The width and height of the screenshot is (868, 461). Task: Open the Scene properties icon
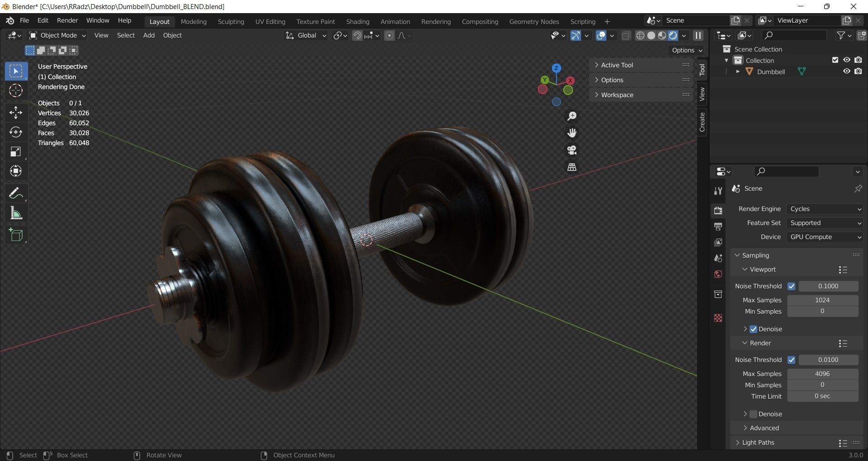[718, 259]
